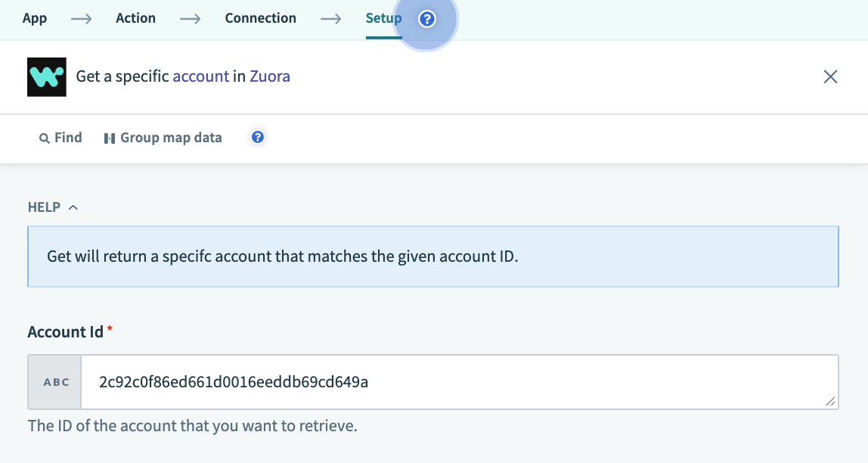Click the Zuora app logo thumbnail

tap(47, 76)
